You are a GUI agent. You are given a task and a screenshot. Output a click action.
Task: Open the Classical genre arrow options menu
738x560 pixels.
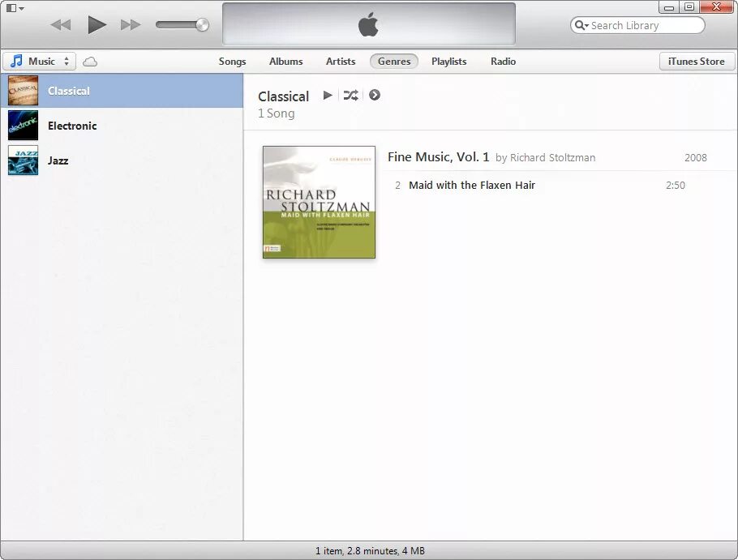(x=375, y=96)
